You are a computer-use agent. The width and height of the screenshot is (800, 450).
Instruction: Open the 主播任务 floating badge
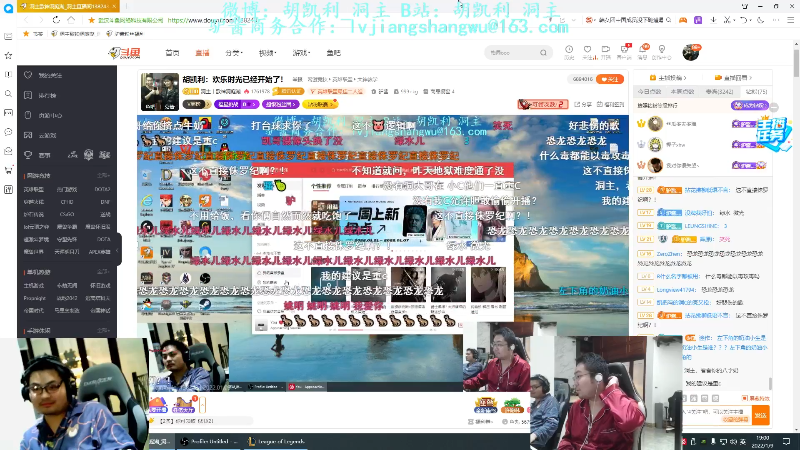tap(774, 134)
